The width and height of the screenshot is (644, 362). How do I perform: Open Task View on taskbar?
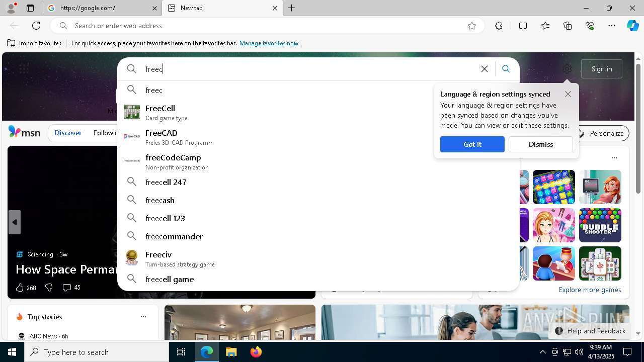coord(181,352)
